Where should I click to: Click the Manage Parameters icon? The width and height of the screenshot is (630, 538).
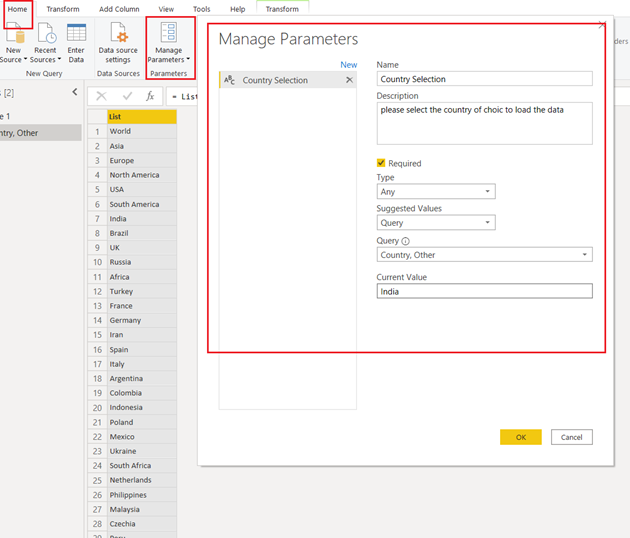point(168,32)
